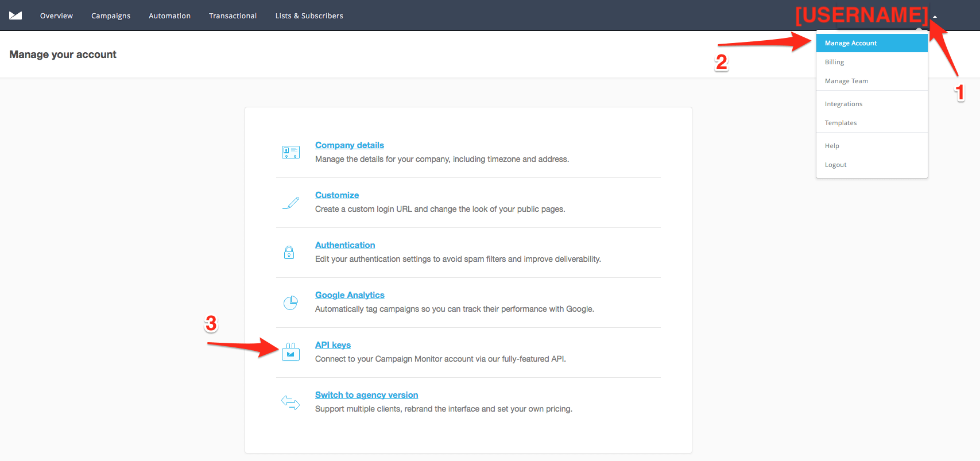Open the Company details link
This screenshot has height=461, width=980.
pos(350,145)
